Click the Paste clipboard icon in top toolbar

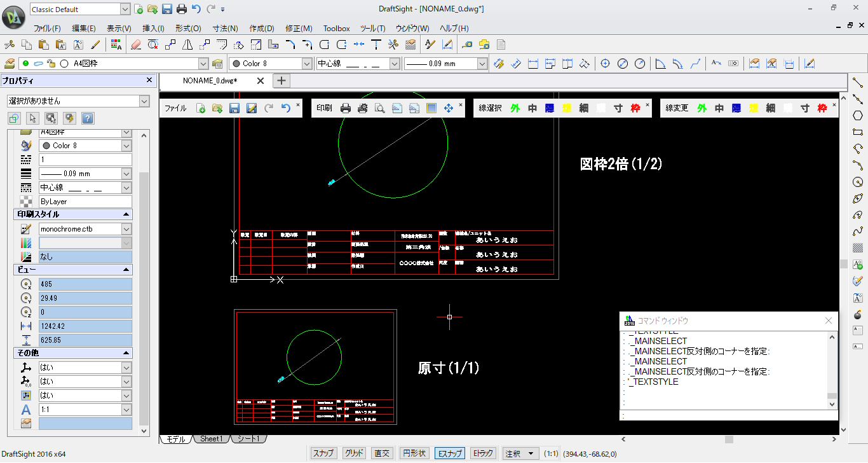coord(44,45)
